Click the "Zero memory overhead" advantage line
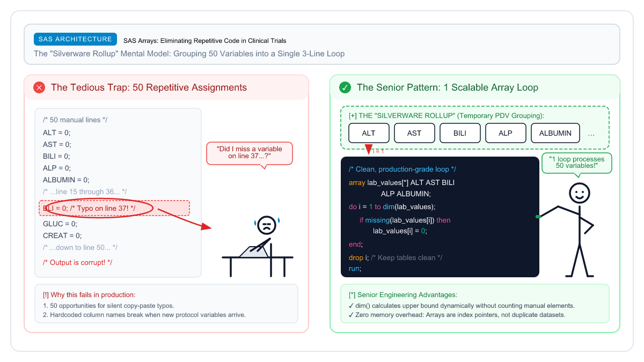 coord(457,315)
